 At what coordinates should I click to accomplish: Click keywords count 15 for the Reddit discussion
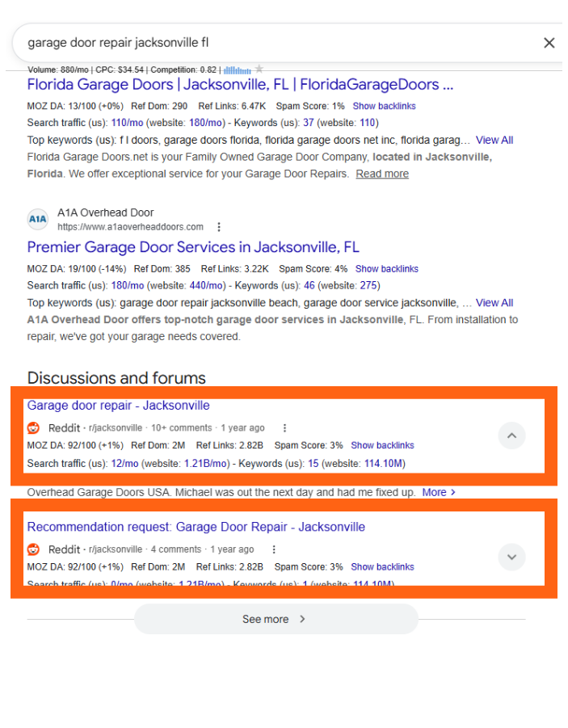[313, 463]
